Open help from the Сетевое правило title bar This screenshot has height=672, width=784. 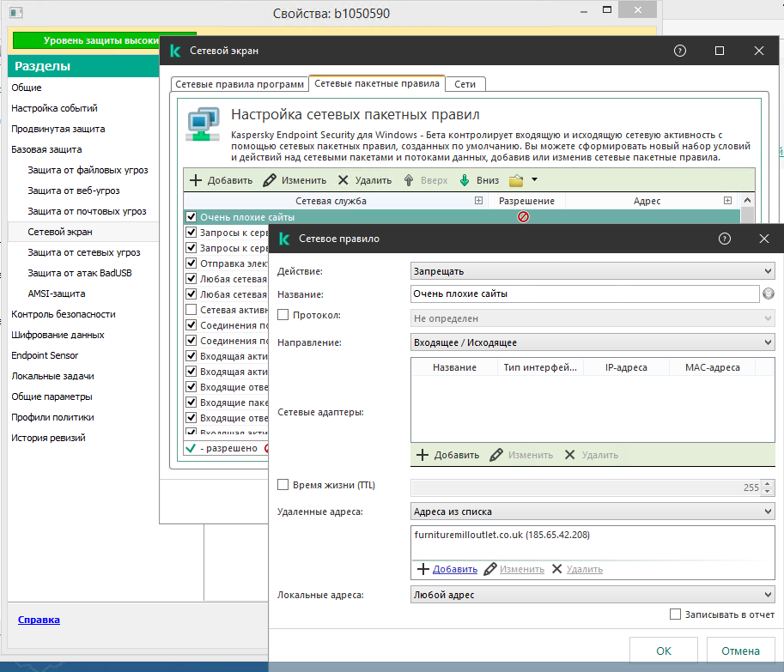[x=725, y=239]
